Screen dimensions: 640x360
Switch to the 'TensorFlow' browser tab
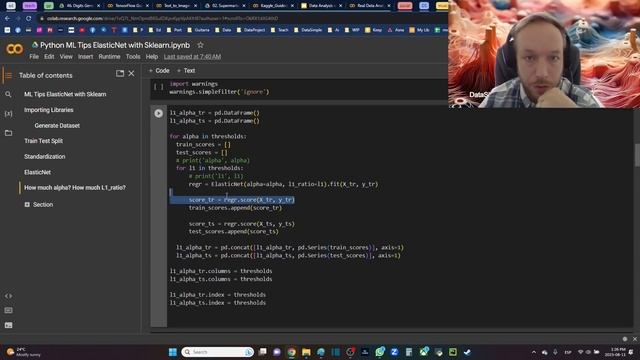coord(127,6)
